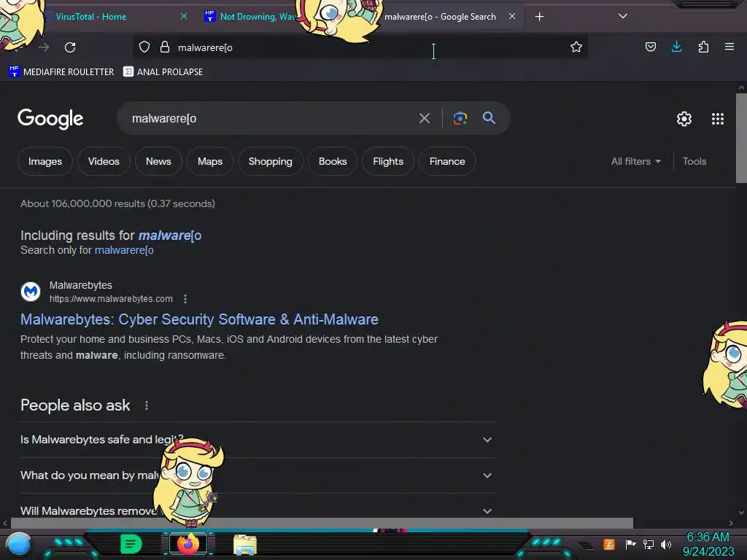The image size is (747, 560).
Task: Open Firefox from the taskbar
Action: (x=188, y=544)
